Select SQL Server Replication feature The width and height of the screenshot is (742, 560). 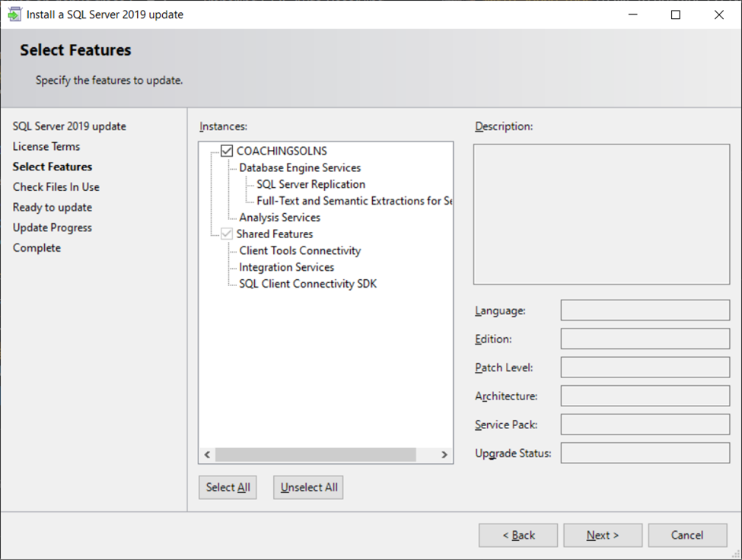tap(311, 184)
